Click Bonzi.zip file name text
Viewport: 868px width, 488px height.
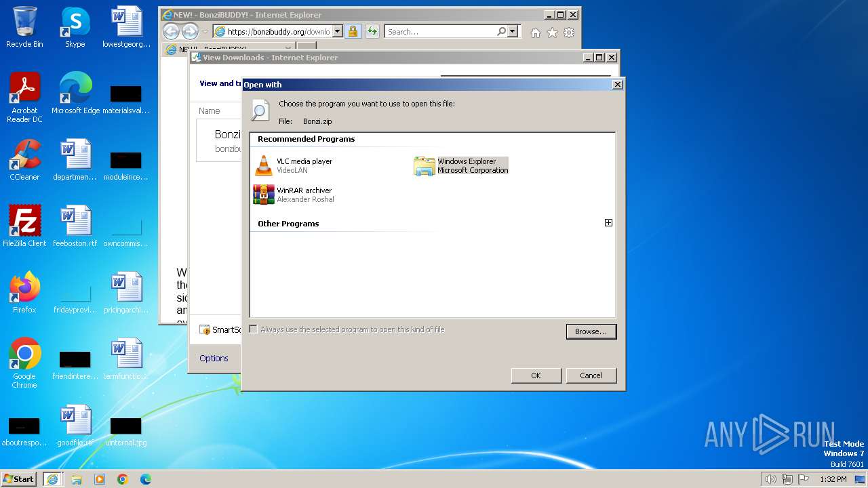[317, 121]
